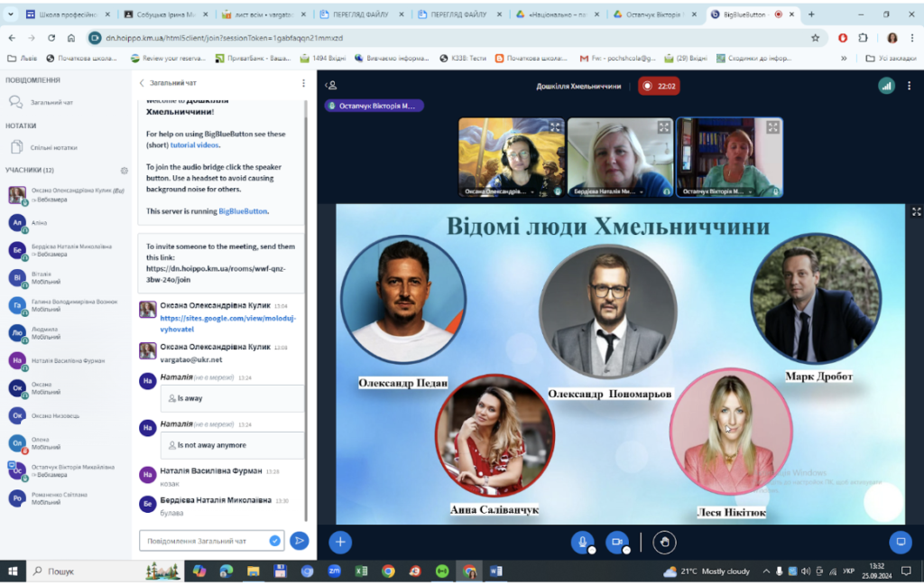
Task: Open Excel from the Windows taskbar
Action: [361, 571]
